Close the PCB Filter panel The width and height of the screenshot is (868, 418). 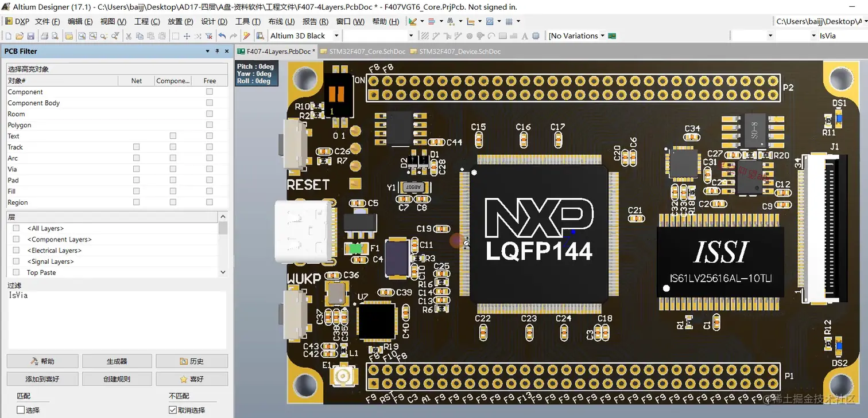[x=227, y=51]
